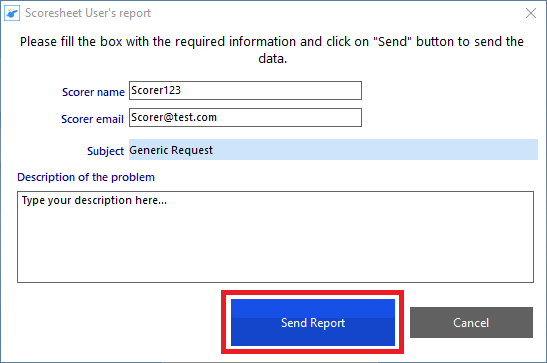Image resolution: width=547 pixels, height=363 pixels.
Task: Click the "Scorer123" text in the name field
Action: [156, 90]
